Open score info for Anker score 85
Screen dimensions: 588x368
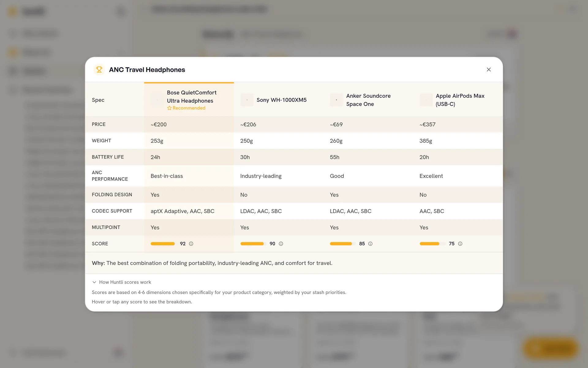370,244
